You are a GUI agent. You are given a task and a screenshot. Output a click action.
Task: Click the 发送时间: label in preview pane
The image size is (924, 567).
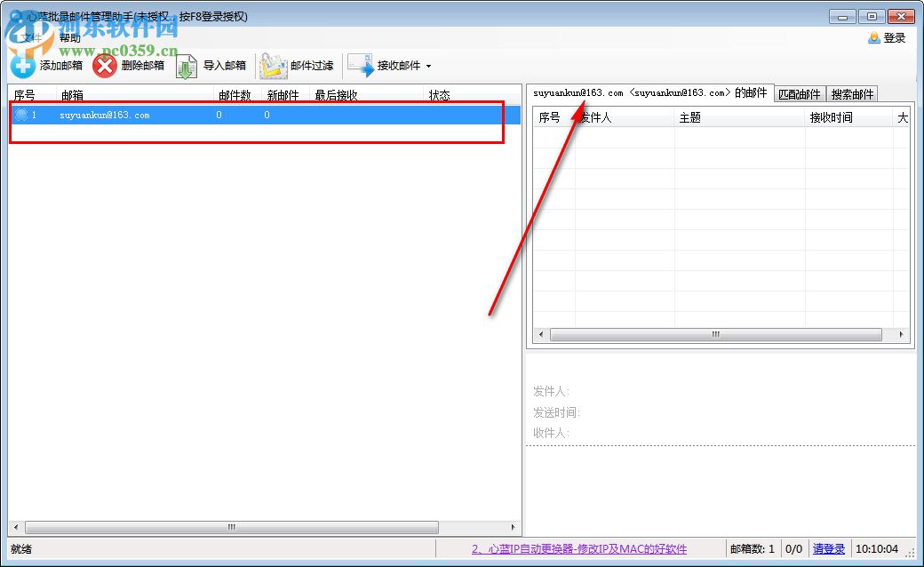tap(556, 412)
